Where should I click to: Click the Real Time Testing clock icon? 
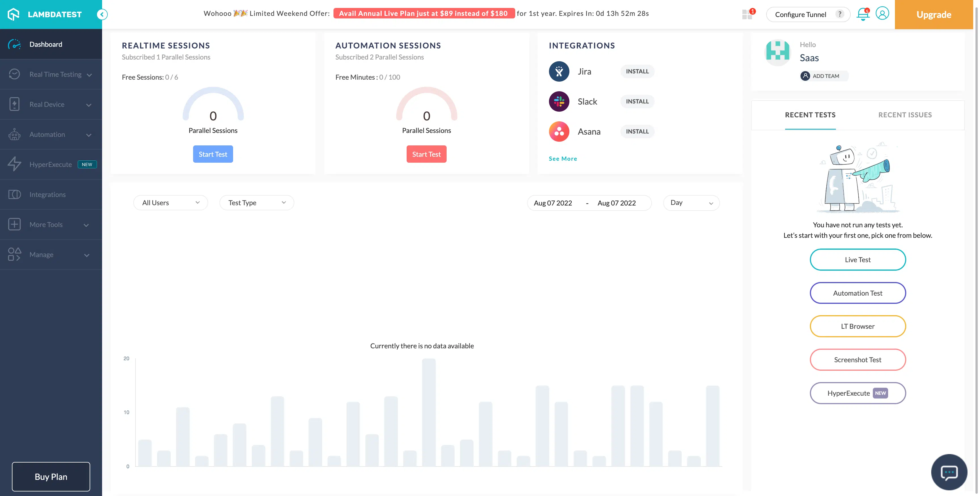(14, 74)
